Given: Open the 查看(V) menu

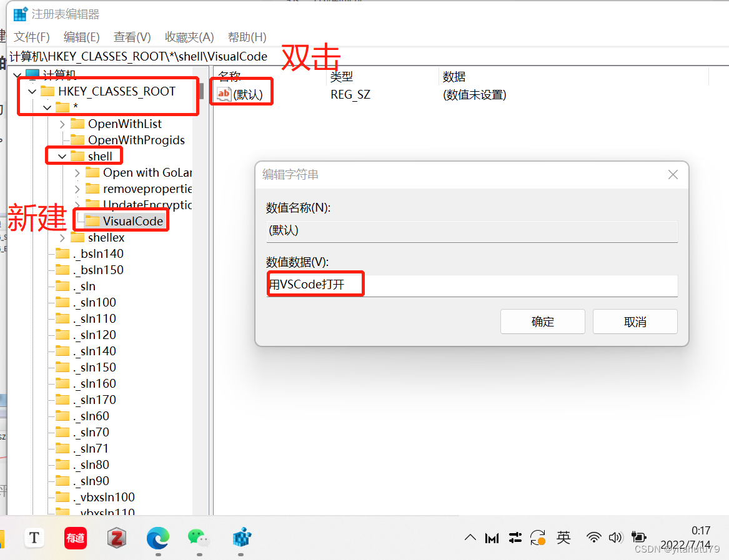Looking at the screenshot, I should click(x=132, y=37).
